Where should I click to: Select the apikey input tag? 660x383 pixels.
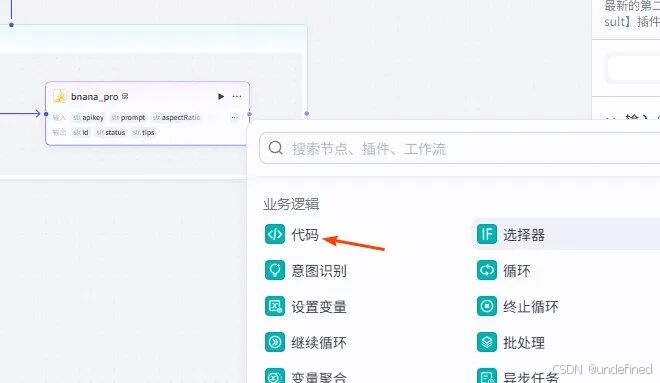[88, 117]
